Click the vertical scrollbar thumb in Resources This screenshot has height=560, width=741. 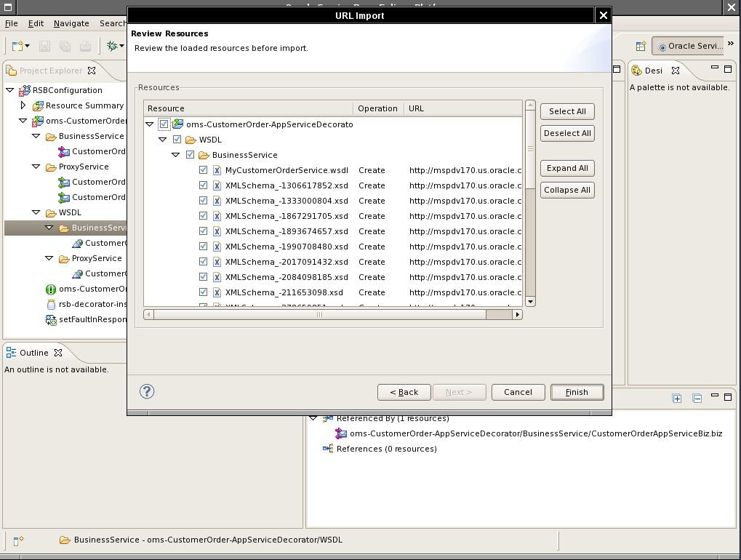pyautogui.click(x=530, y=149)
